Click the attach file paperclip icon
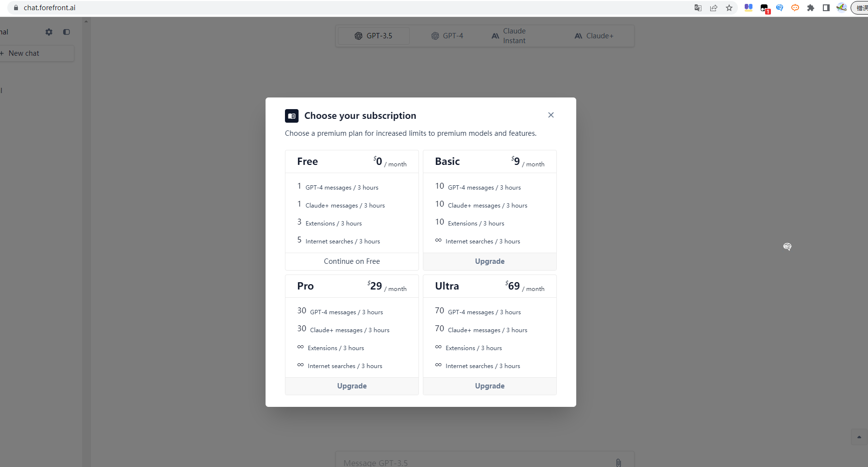This screenshot has width=868, height=467. 618,463
